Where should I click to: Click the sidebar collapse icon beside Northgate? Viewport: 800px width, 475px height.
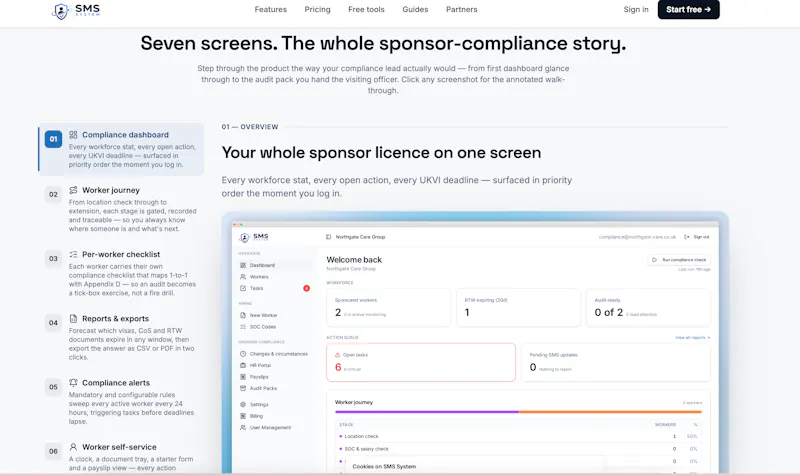pyautogui.click(x=328, y=237)
